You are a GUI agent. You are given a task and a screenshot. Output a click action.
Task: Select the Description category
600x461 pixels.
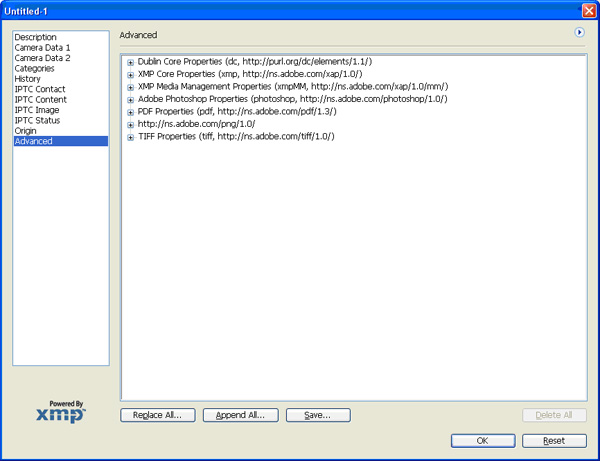(x=35, y=38)
